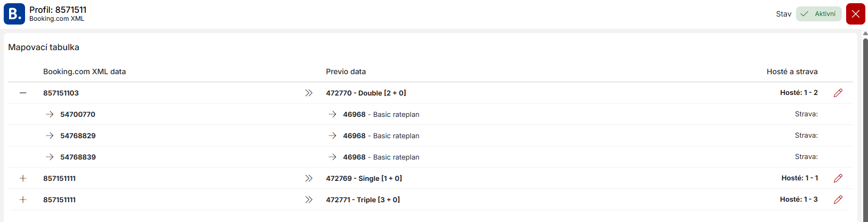The height and width of the screenshot is (222, 868).
Task: Collapse the 857151103 room row
Action: point(23,93)
